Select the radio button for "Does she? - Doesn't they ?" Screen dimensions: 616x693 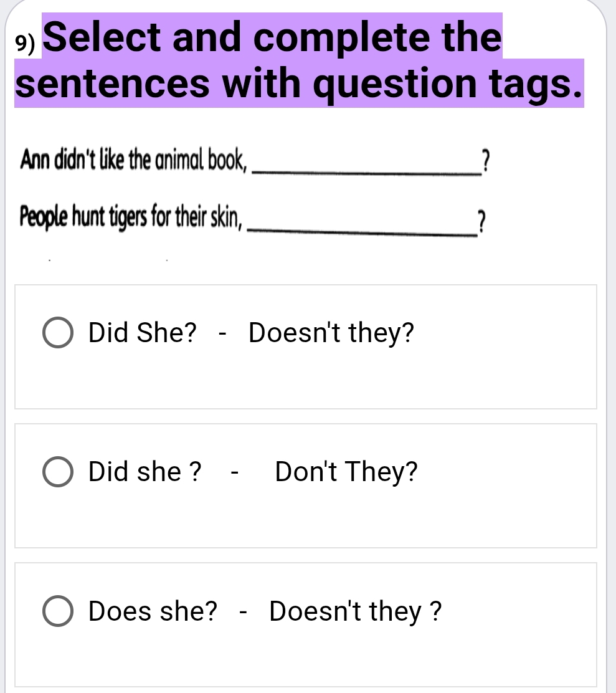(57, 611)
